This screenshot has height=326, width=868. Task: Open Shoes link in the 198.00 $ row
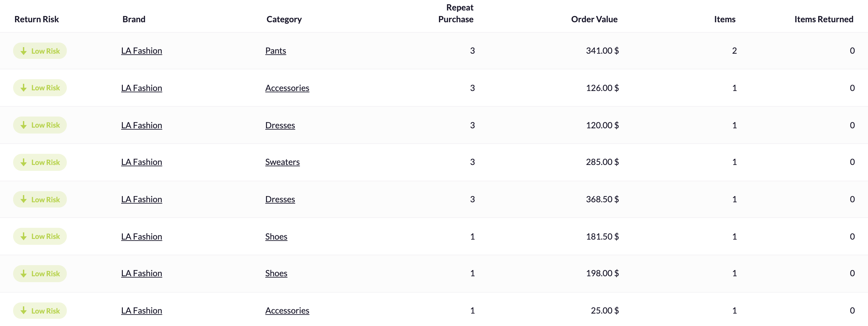276,273
